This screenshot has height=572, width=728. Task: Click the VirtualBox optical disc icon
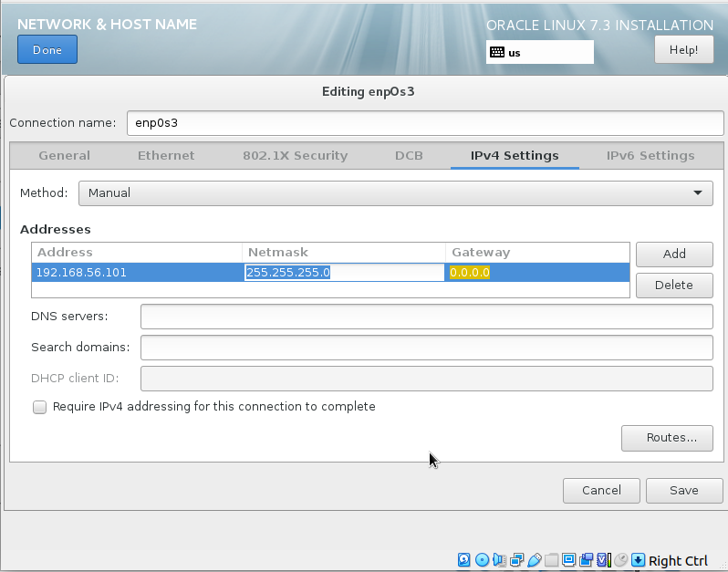(x=482, y=560)
